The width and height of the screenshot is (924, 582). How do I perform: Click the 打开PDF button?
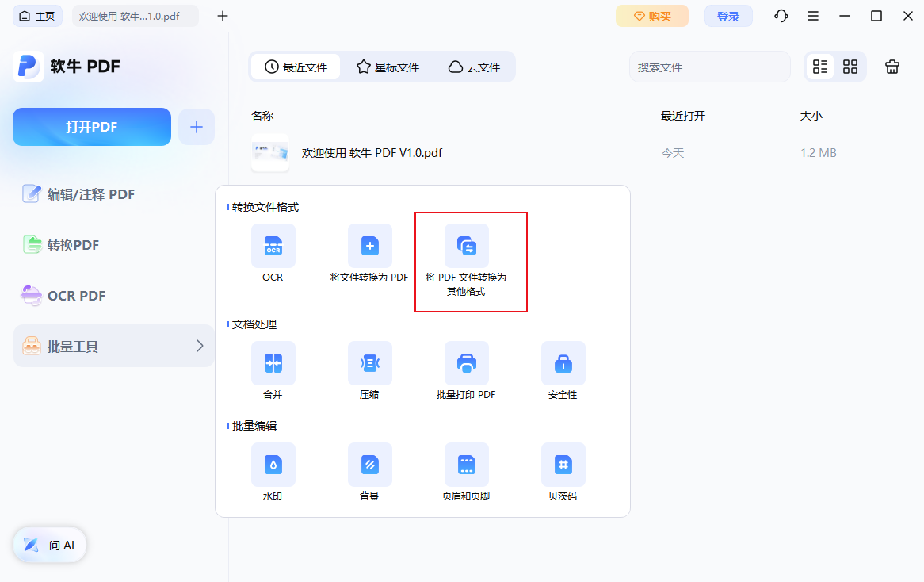(92, 127)
